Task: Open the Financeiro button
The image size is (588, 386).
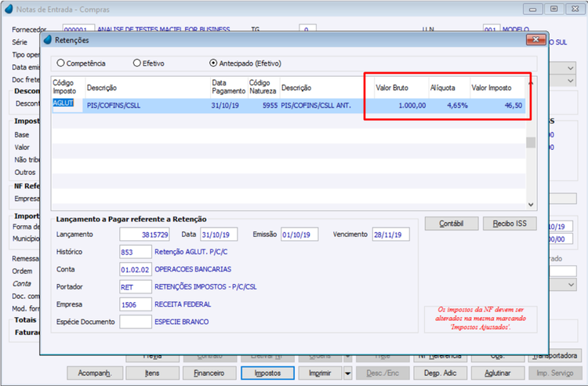Action: [x=209, y=373]
